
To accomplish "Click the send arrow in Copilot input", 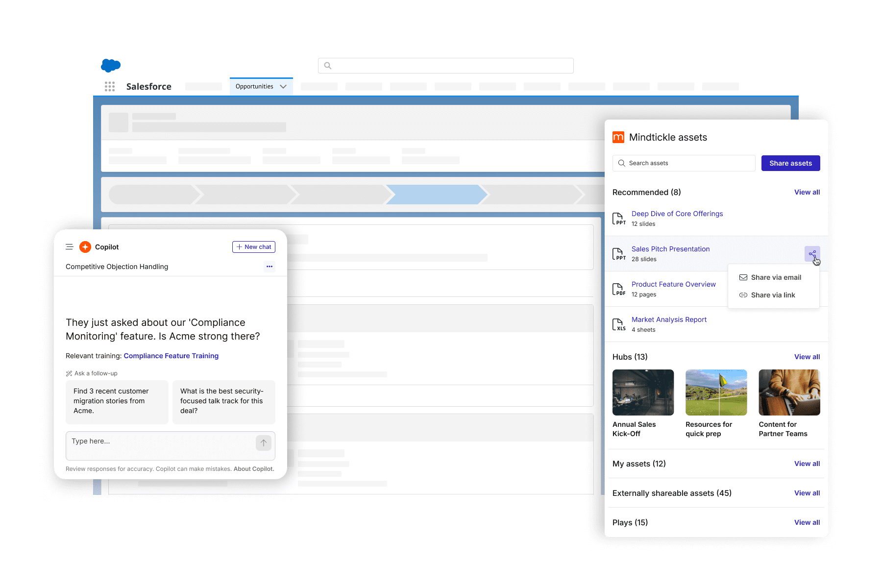I will click(263, 443).
